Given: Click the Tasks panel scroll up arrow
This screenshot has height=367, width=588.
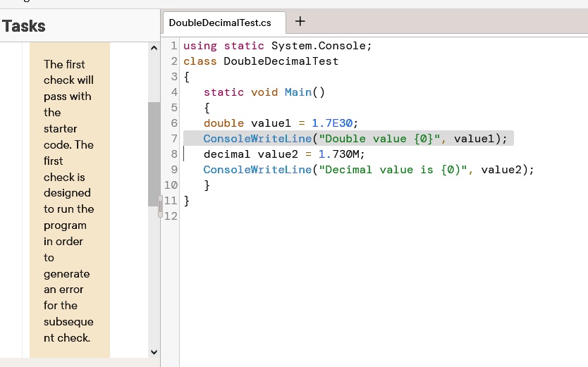Looking at the screenshot, I should click(154, 48).
